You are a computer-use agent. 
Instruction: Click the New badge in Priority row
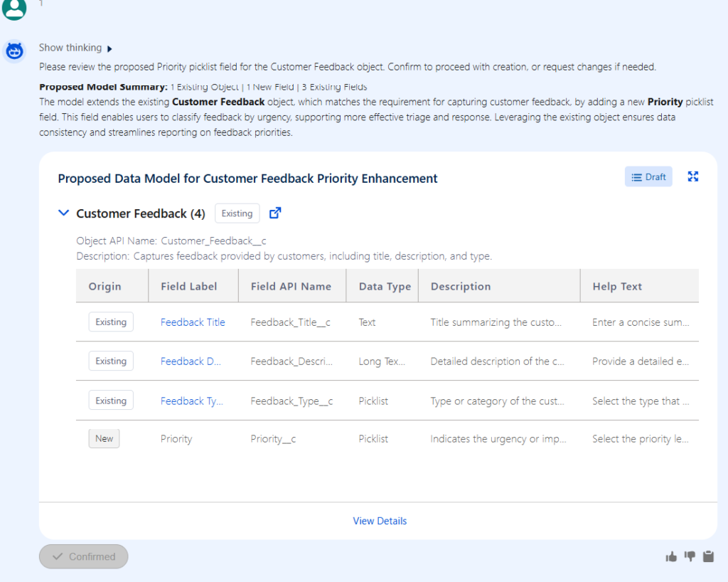coord(104,438)
